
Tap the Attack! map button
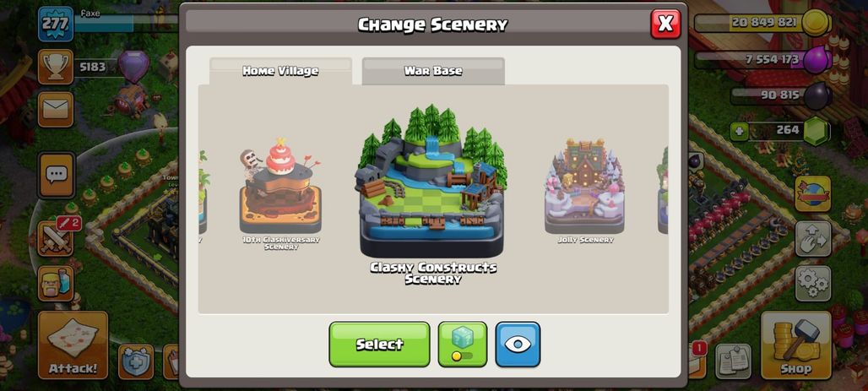[73, 345]
